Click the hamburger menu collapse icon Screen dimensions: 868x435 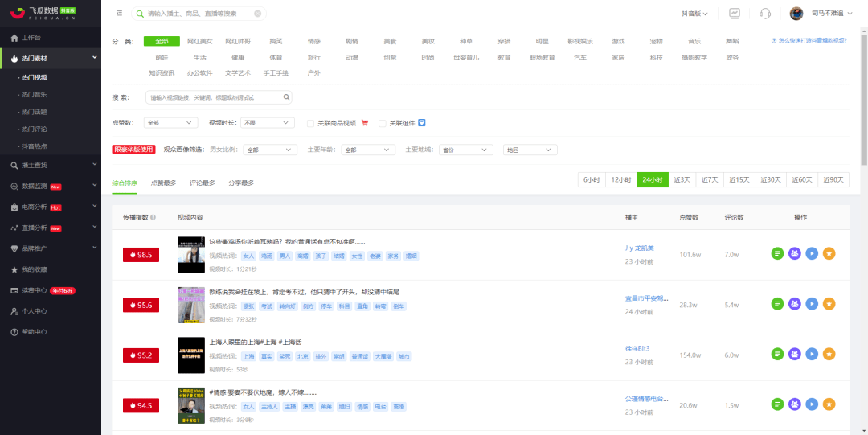point(119,14)
